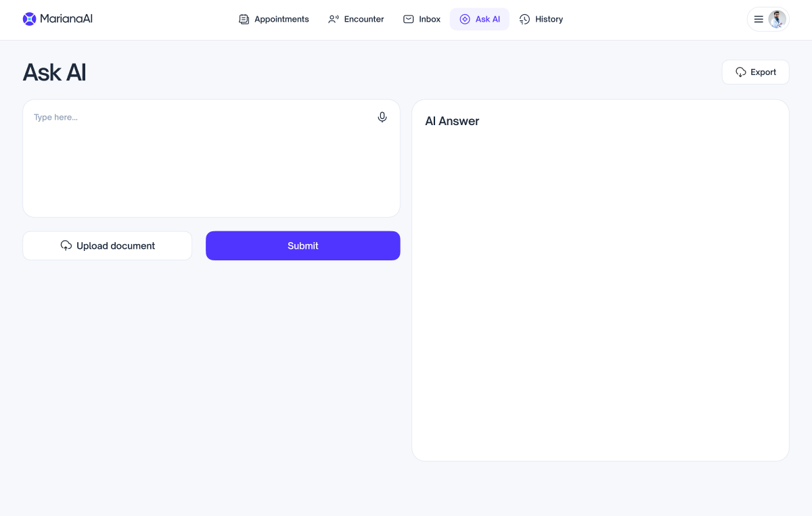
Task: Click the Inbox envelope icon
Action: 409,20
